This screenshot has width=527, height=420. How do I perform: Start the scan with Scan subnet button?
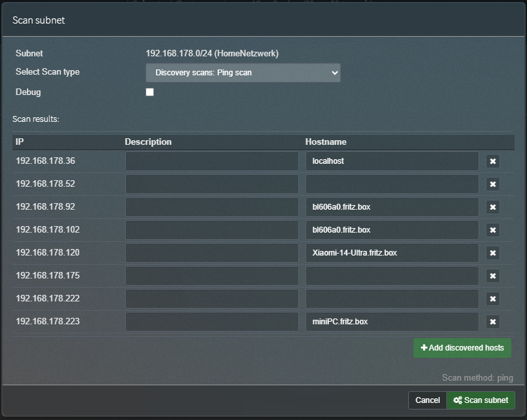(480, 400)
